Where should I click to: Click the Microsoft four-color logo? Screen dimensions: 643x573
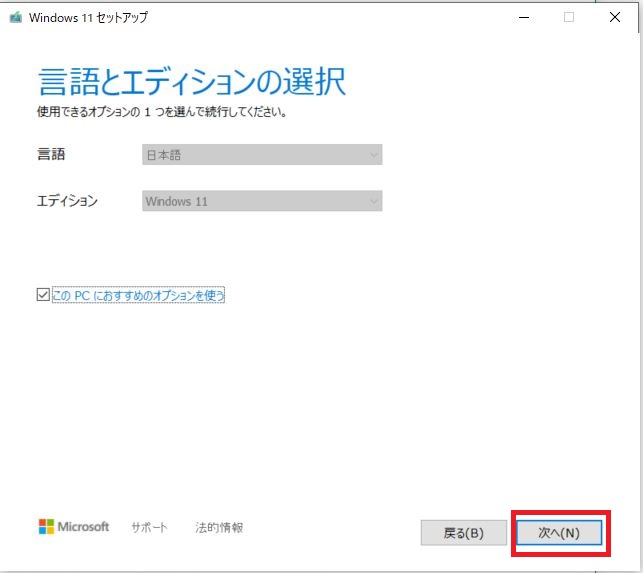click(x=46, y=526)
